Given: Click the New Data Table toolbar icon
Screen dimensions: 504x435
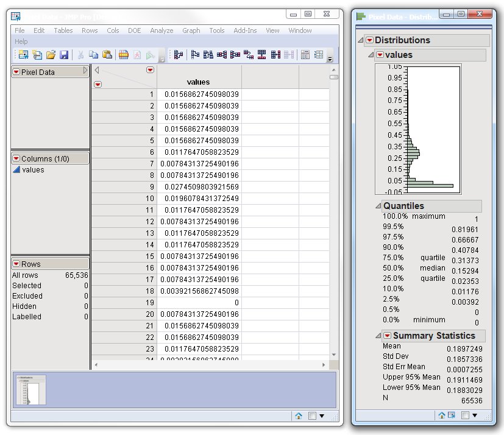Looking at the screenshot, I should coord(23,55).
